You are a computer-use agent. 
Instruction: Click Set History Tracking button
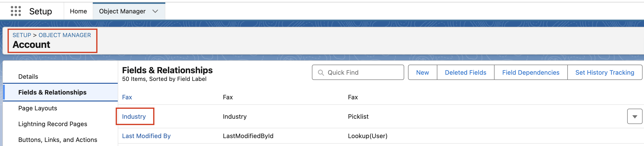(x=605, y=73)
